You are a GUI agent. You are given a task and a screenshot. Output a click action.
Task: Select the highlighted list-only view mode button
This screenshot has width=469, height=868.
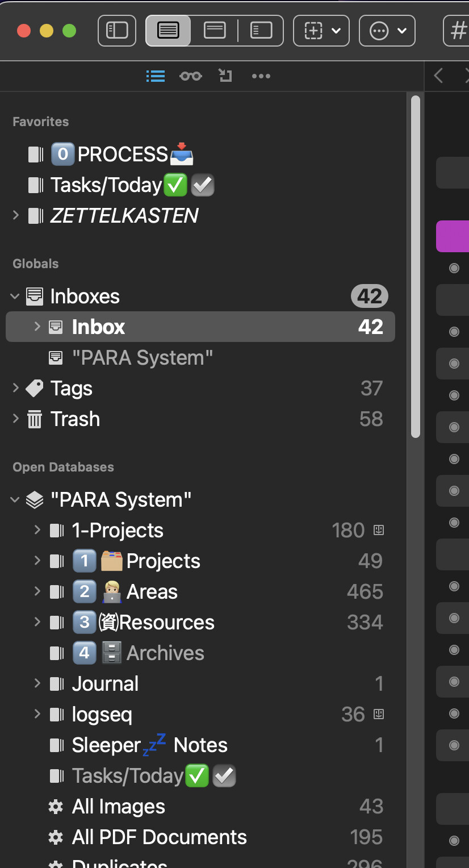coord(168,31)
